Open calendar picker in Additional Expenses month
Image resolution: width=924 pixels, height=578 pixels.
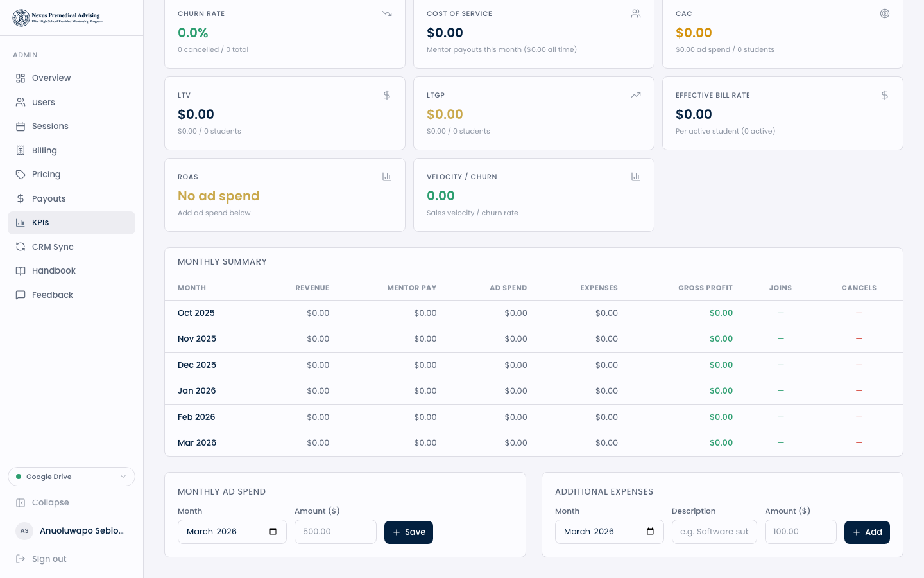pyautogui.click(x=650, y=532)
